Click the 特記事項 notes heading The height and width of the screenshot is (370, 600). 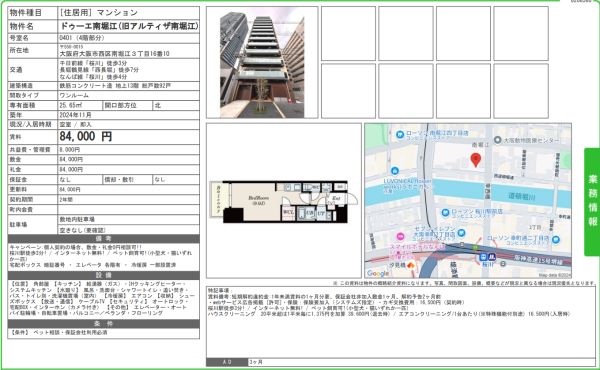[220, 291]
